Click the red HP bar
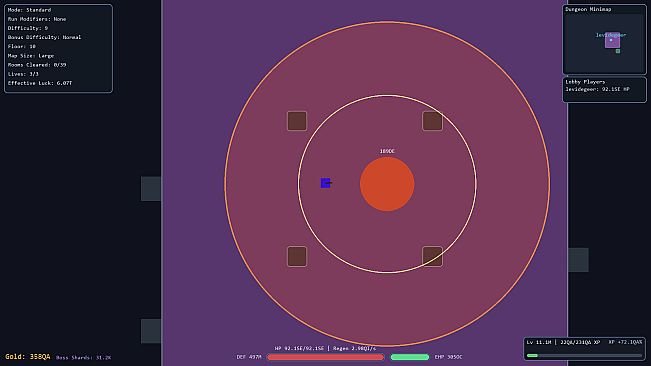Viewport: 651px width, 366px height. point(326,357)
